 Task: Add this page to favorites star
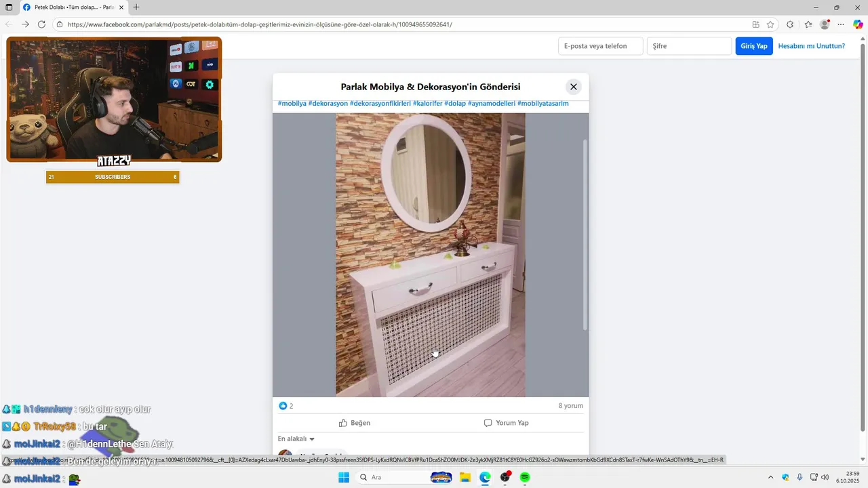(x=770, y=24)
